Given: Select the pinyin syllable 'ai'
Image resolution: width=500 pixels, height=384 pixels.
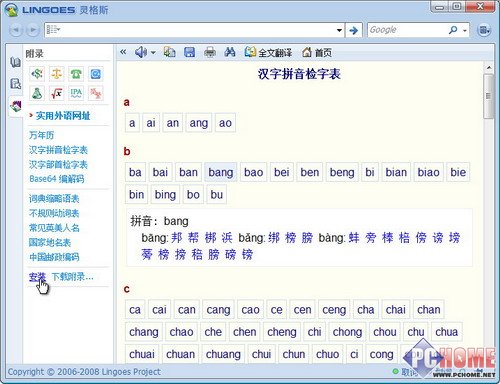Looking at the screenshot, I should [151, 123].
